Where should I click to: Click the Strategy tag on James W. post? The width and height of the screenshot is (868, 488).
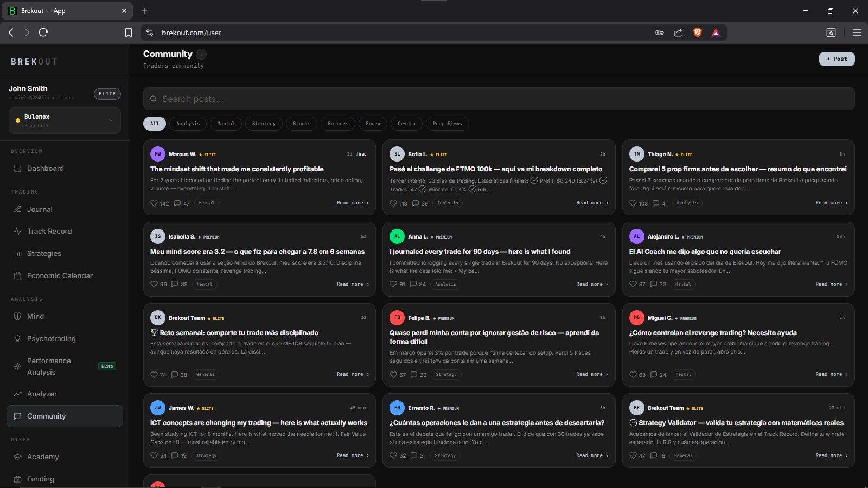(x=206, y=455)
